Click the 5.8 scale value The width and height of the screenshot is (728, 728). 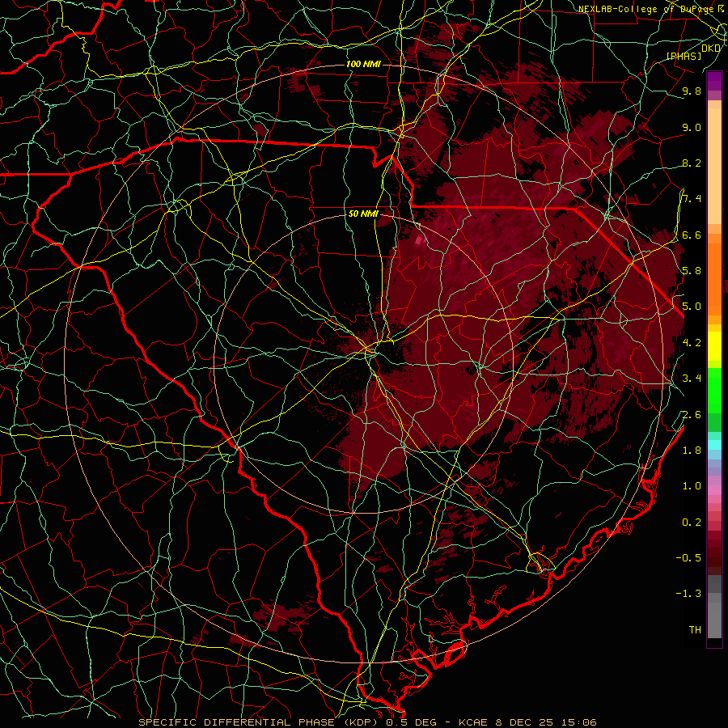pos(692,271)
